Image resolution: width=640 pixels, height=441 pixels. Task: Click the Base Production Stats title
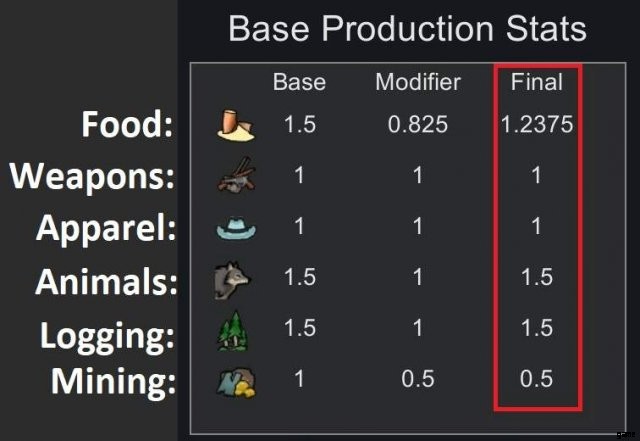407,28
